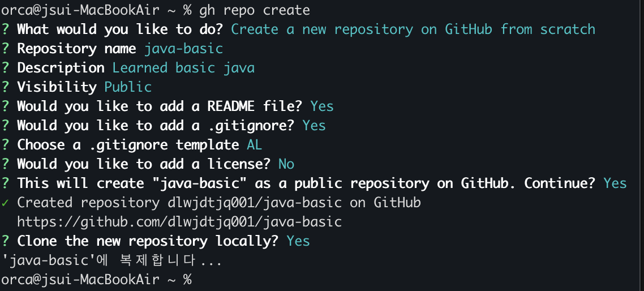
Task: Click the 'Yes' answer after Continue? prompt
Action: coord(615,183)
